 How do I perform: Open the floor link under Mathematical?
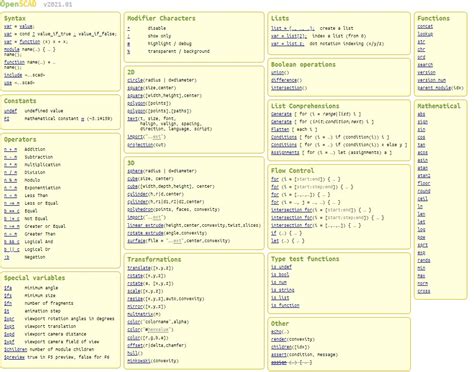pyautogui.click(x=424, y=183)
